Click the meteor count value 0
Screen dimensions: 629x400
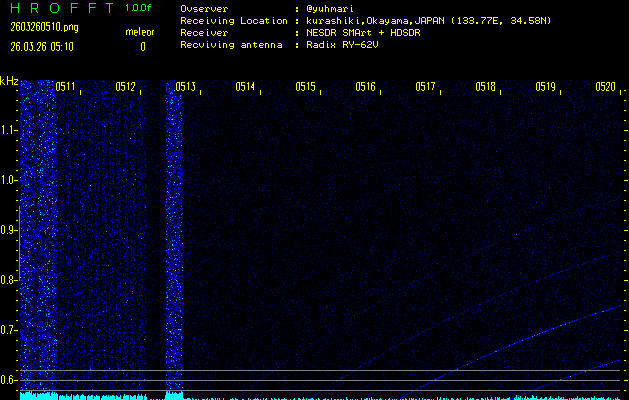click(142, 46)
